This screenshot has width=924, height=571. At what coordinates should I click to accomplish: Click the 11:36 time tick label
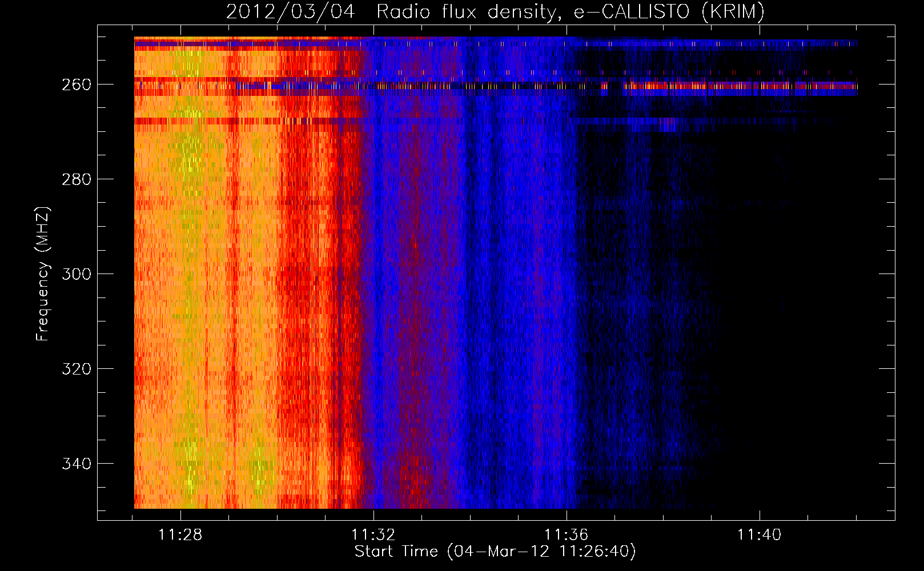[x=567, y=534]
